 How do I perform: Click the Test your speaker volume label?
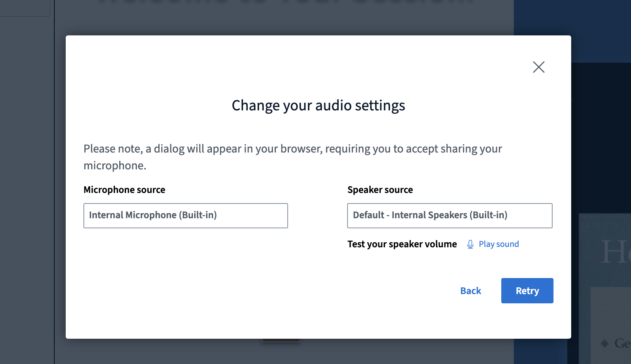402,244
